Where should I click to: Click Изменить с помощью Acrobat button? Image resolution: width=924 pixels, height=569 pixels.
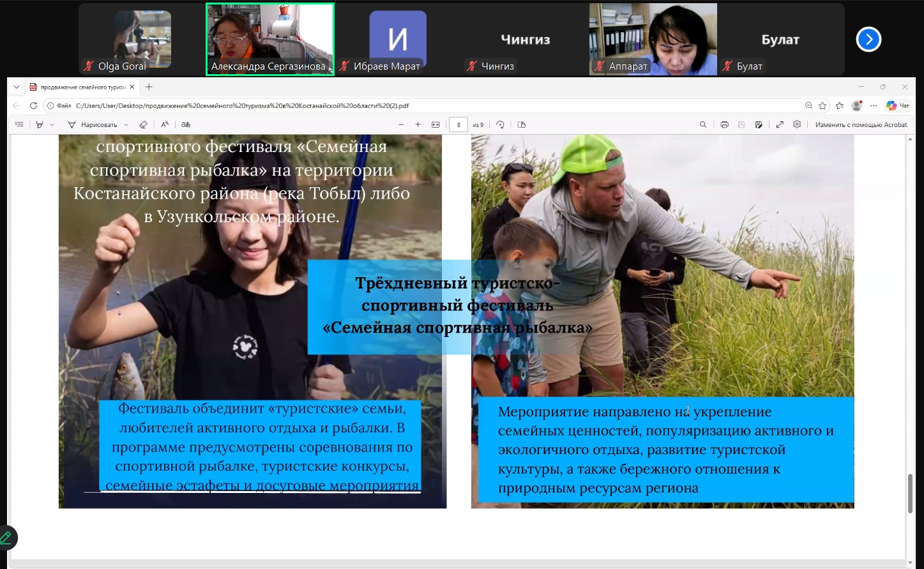tap(861, 125)
